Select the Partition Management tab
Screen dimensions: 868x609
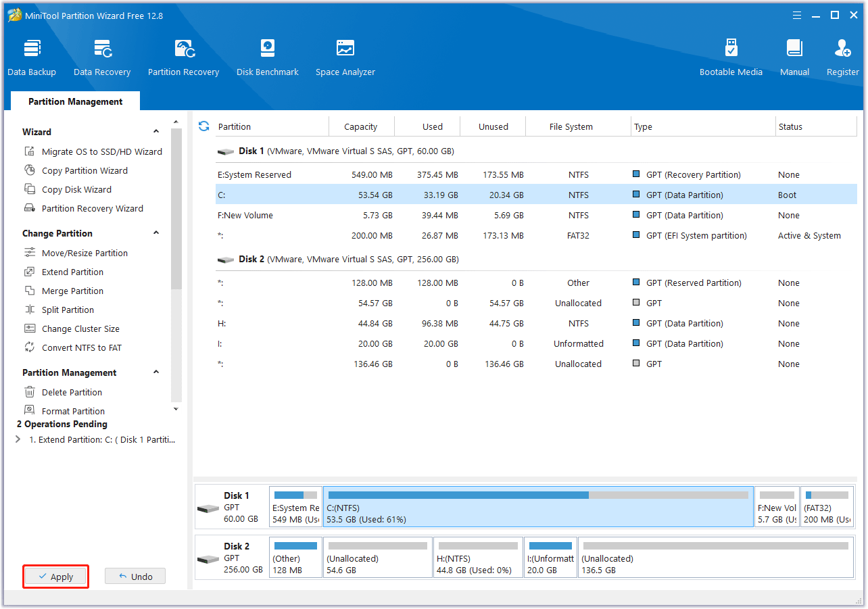76,101
